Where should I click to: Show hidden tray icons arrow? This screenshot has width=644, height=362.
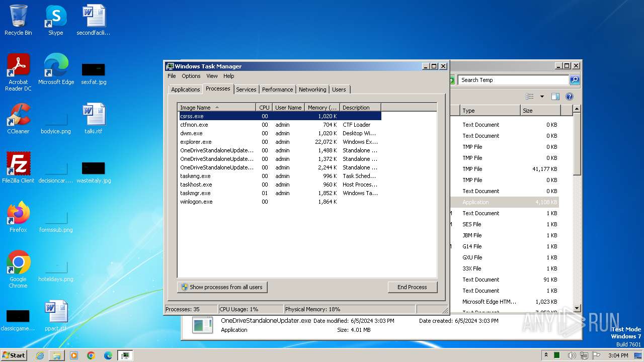coord(546,355)
